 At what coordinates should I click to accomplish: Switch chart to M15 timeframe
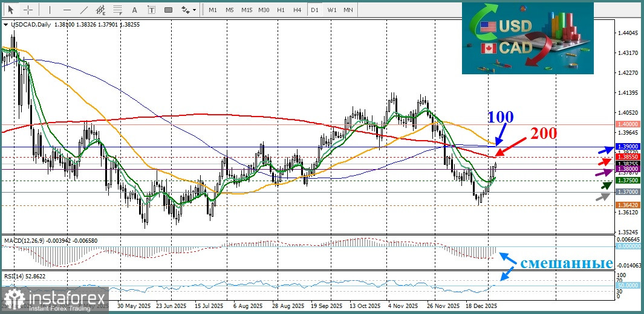pyautogui.click(x=247, y=10)
